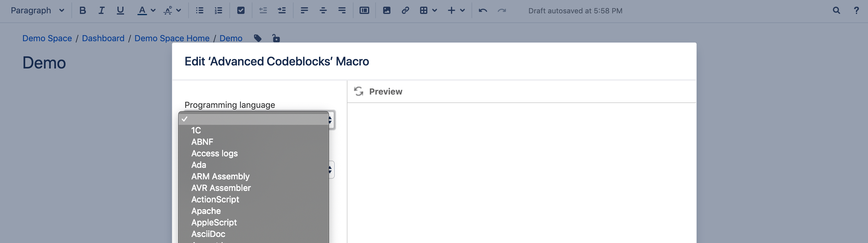Toggle italic formatting

[x=101, y=11]
